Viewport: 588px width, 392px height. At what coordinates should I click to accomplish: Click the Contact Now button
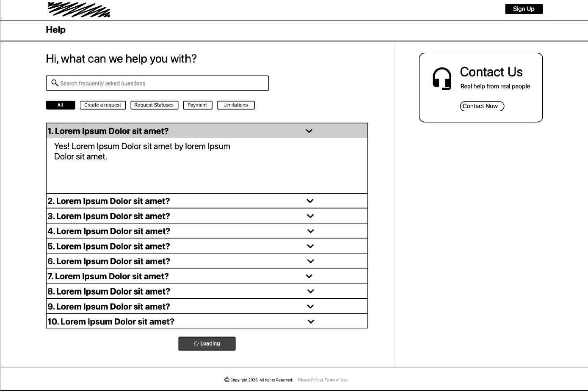pos(482,106)
